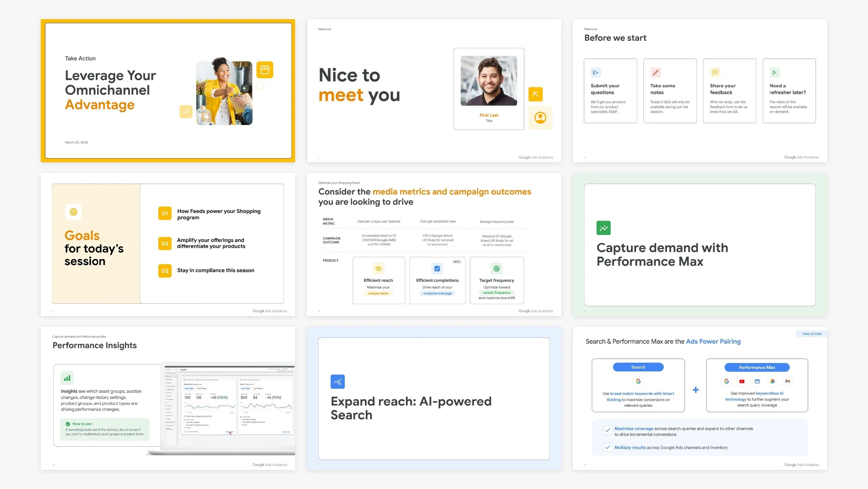Check the Maximize coverage checkbox
868x489 pixels.
click(608, 431)
